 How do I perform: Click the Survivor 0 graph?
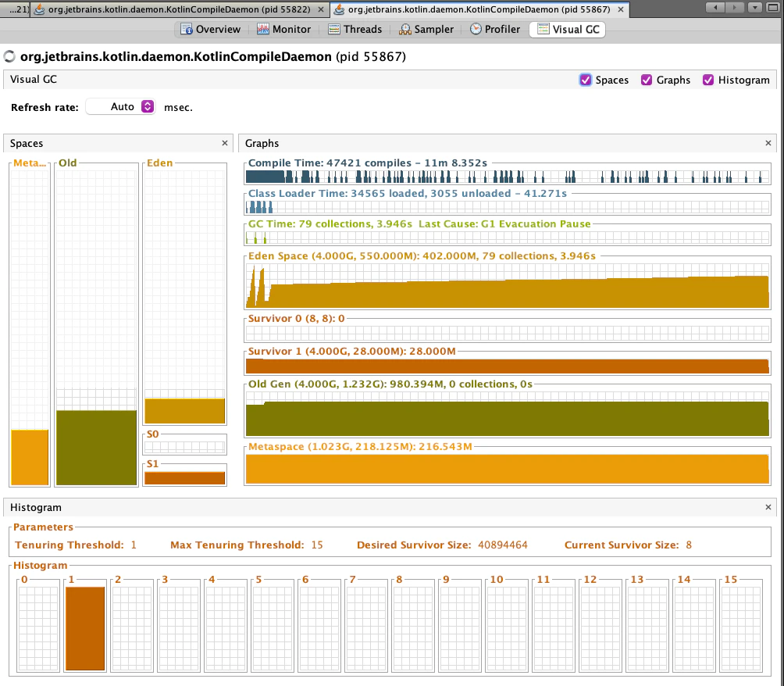click(508, 333)
